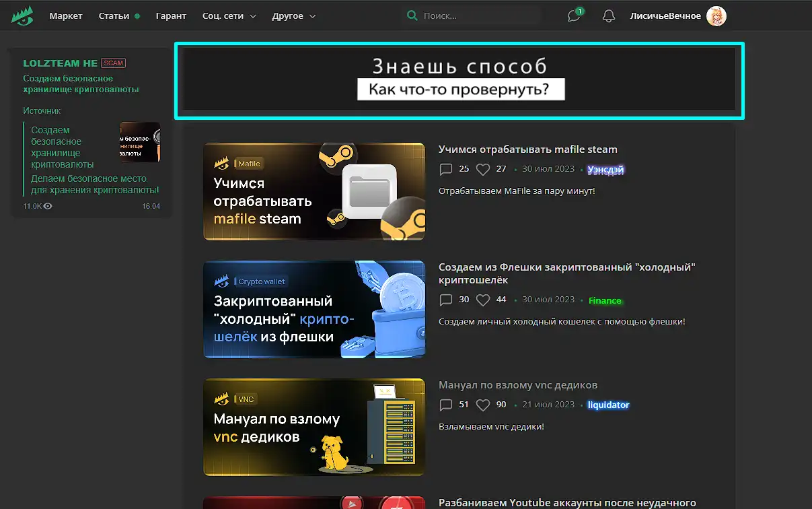Click 'Делаем безопасное место для хранения криптовалюты!' text

pos(95,184)
